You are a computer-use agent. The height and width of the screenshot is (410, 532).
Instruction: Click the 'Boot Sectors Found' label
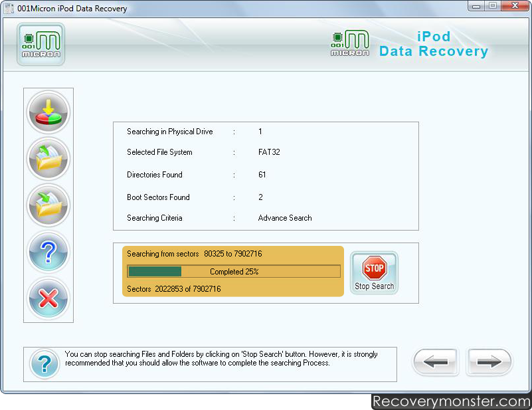158,197
